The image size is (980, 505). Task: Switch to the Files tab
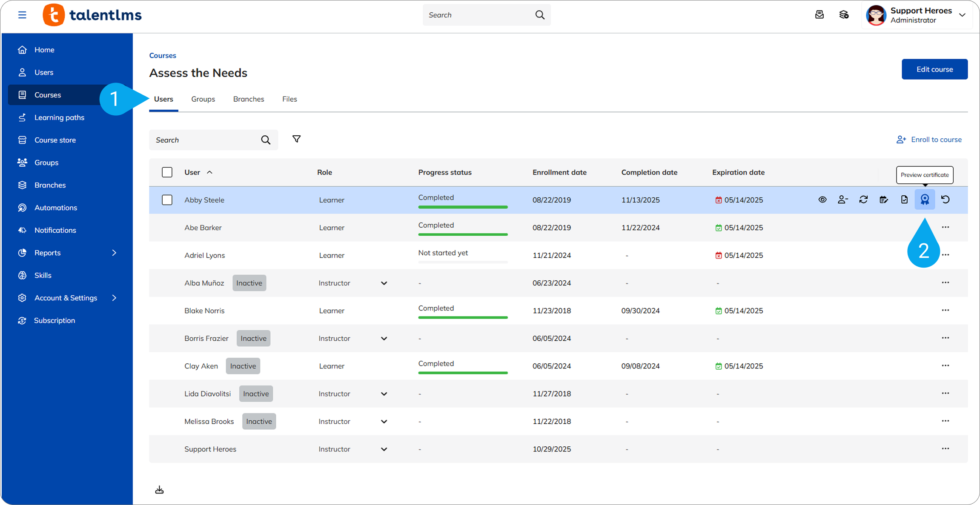tap(289, 99)
